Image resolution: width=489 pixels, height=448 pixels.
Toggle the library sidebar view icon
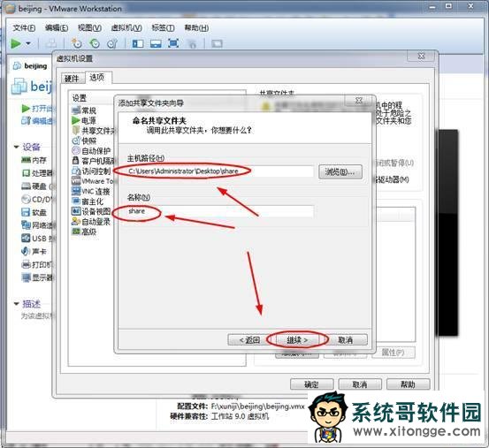coord(138,43)
